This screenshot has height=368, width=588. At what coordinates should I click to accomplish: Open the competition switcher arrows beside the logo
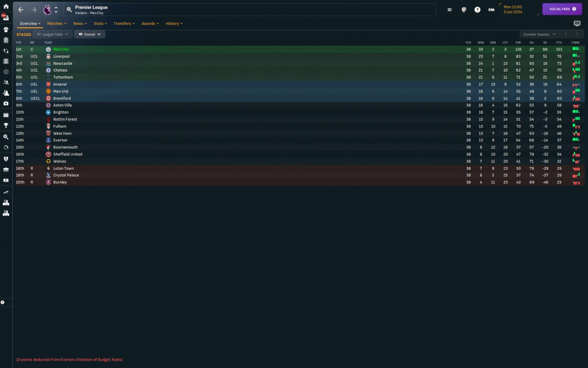pos(56,10)
